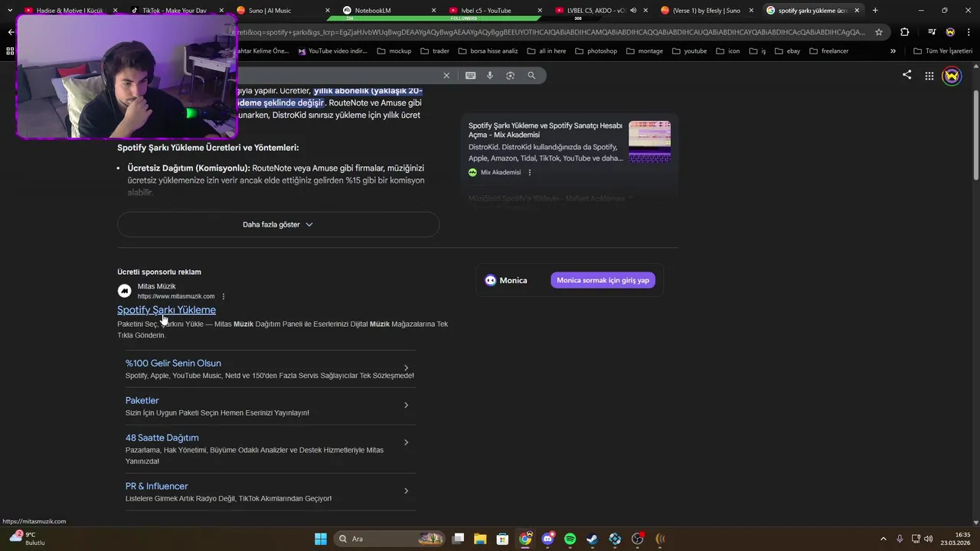Start voice search with the microphone icon

490,75
